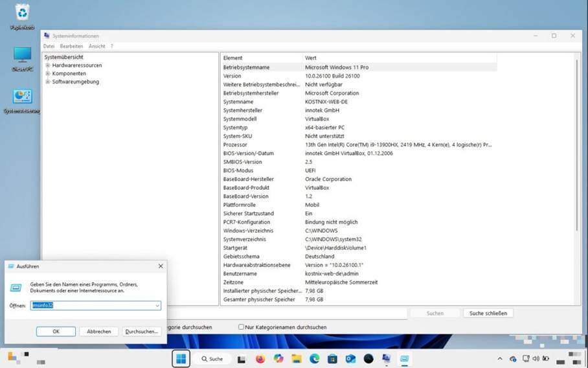Open File Explorer from the taskbar
The height and width of the screenshot is (368, 588).
[x=297, y=359]
